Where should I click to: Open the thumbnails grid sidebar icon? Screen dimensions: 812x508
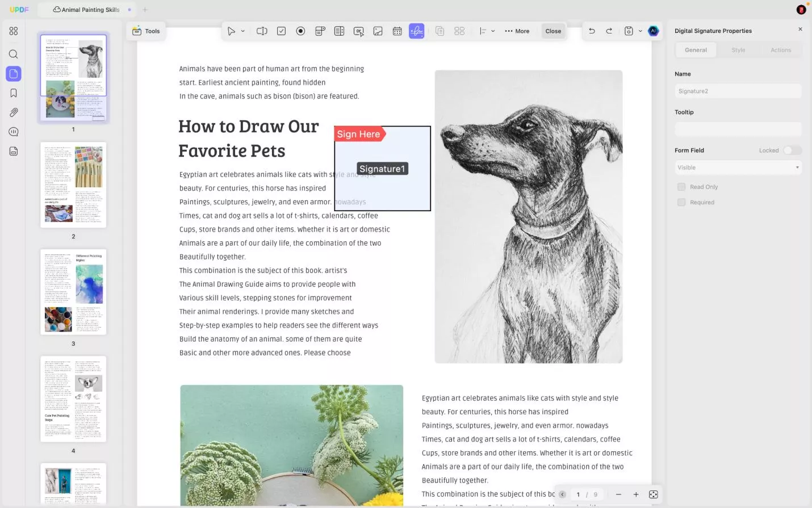(x=14, y=31)
